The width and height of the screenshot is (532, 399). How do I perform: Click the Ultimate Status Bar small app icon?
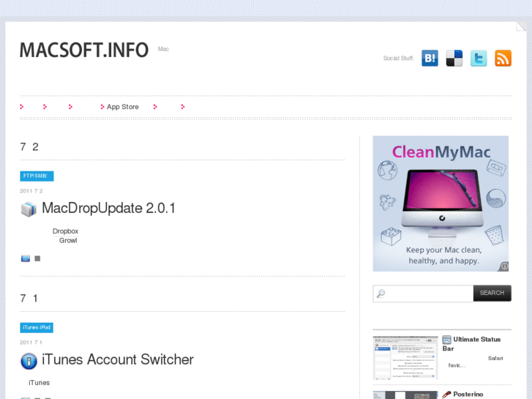click(447, 340)
